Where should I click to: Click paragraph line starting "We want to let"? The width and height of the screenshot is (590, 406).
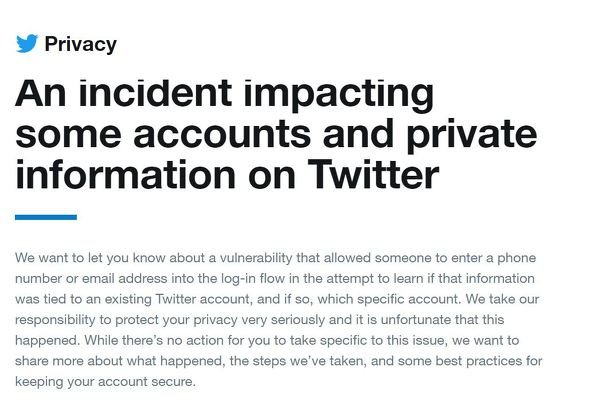pos(275,259)
